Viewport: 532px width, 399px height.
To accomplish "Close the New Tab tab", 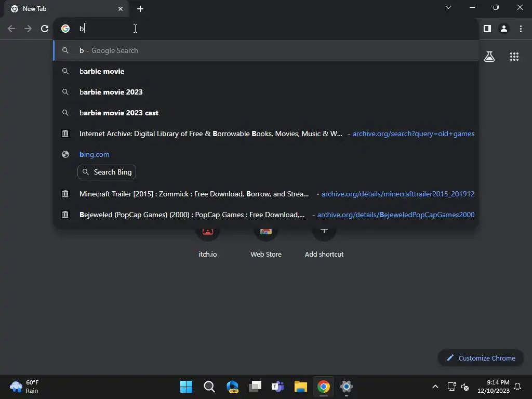I will (121, 9).
